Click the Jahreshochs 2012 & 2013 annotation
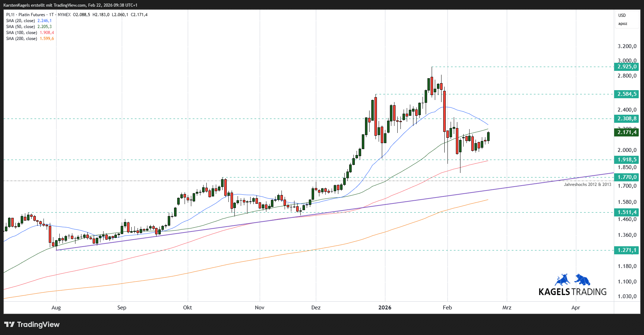The image size is (644, 335). point(587,185)
